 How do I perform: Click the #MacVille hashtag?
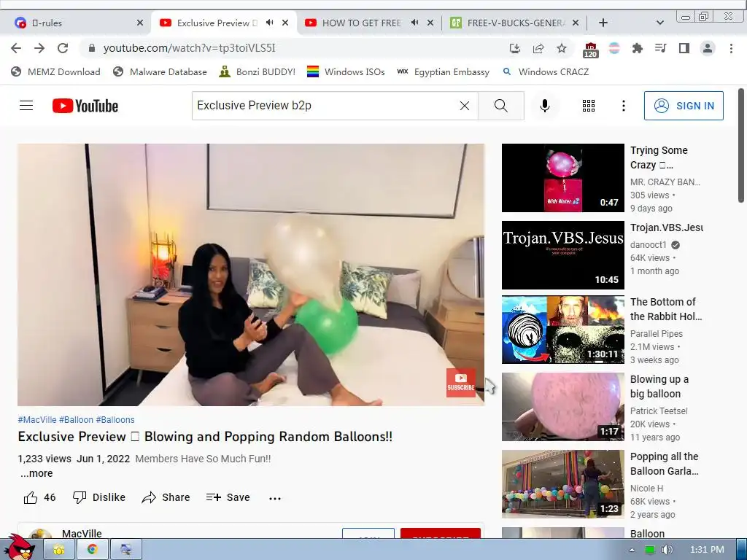pyautogui.click(x=37, y=419)
